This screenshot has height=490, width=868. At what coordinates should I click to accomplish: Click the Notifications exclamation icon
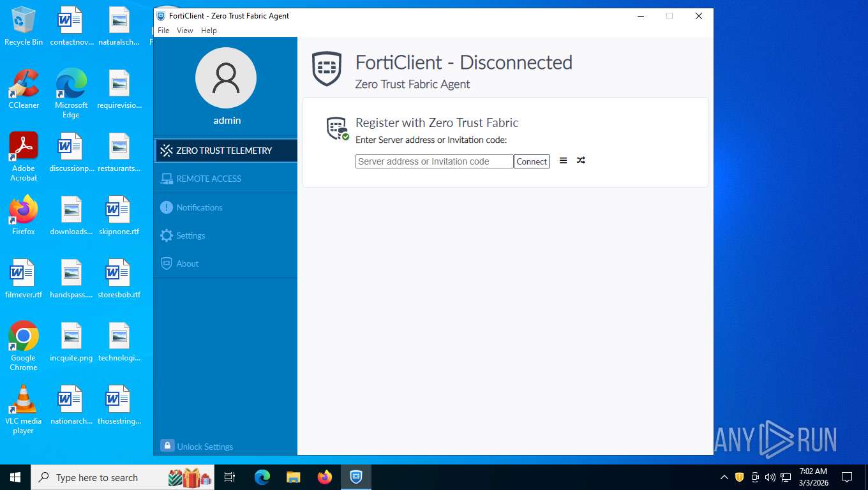click(167, 207)
